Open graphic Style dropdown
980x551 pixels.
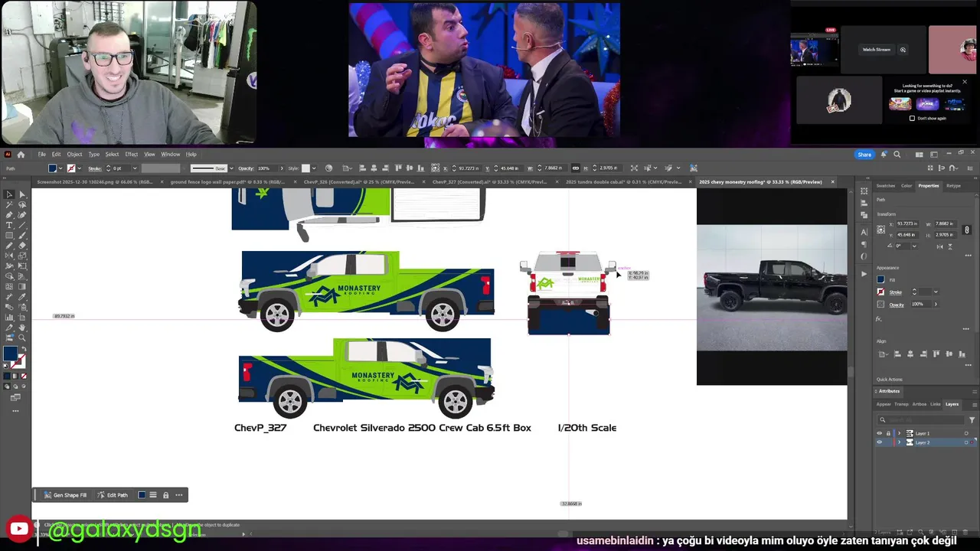[x=314, y=168]
